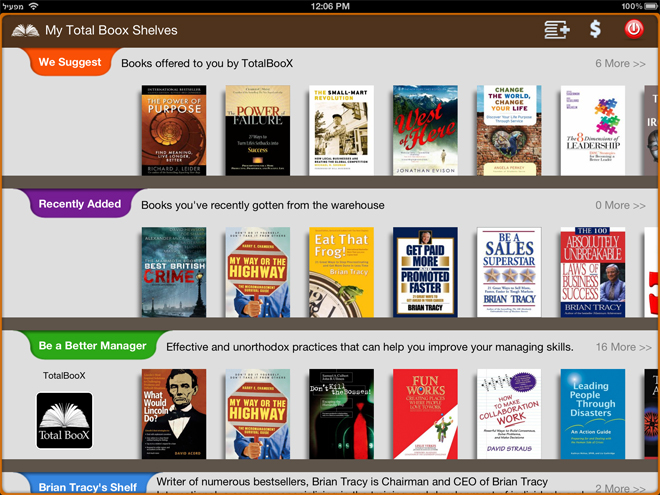Select the Be a Better Manager tab
The image size is (660, 495).
[x=92, y=346]
